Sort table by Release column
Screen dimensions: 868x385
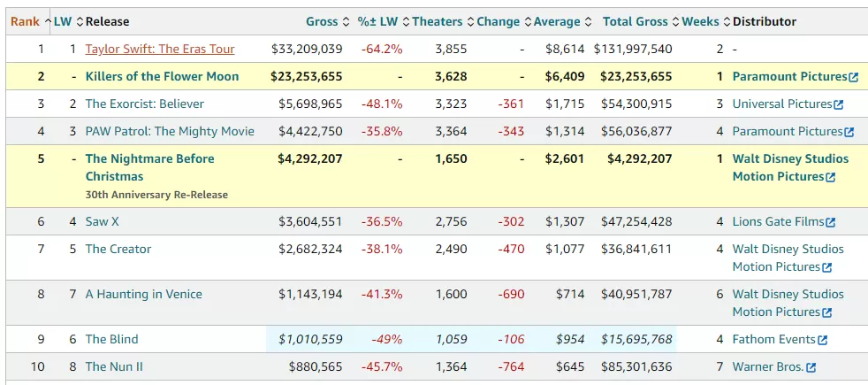click(107, 21)
